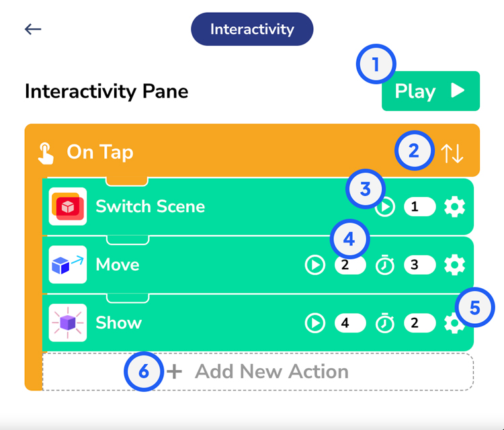Click the Show action icon
The height and width of the screenshot is (430, 504).
[68, 323]
